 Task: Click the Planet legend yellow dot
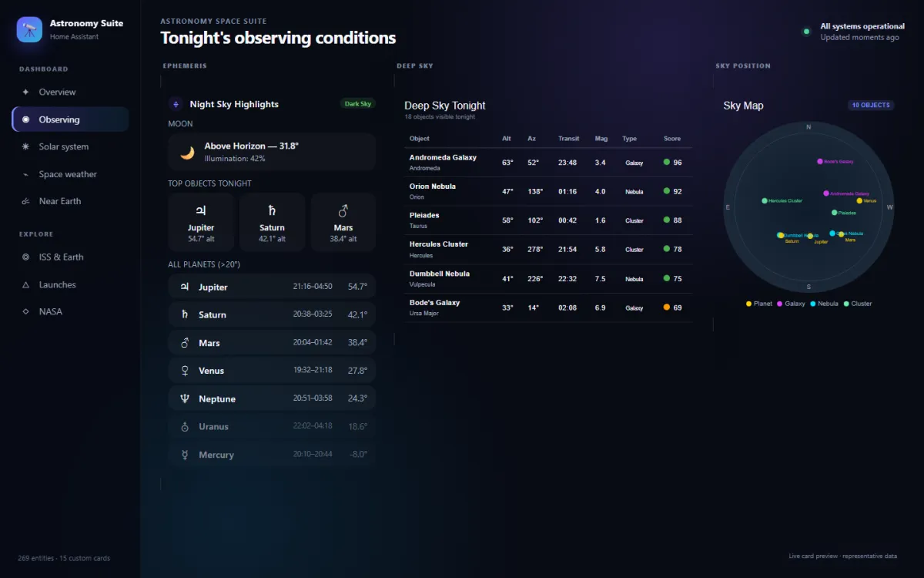coord(749,304)
